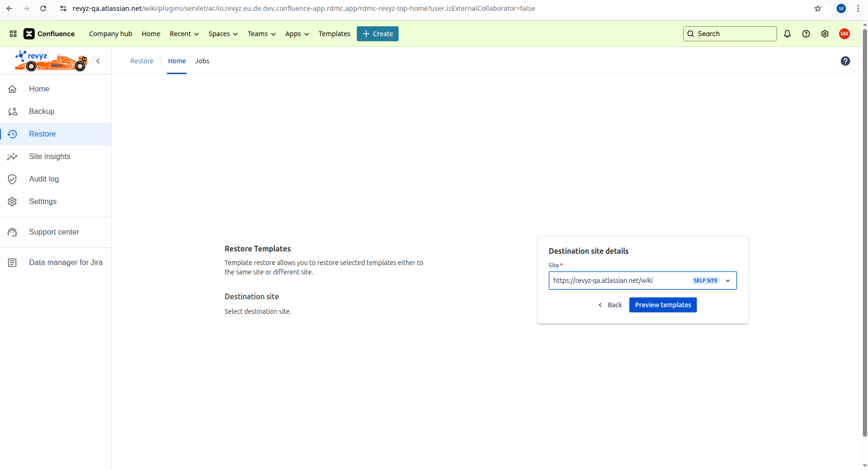Viewport: 868px width, 470px height.
Task: Open the destination Site dropdown
Action: point(727,280)
